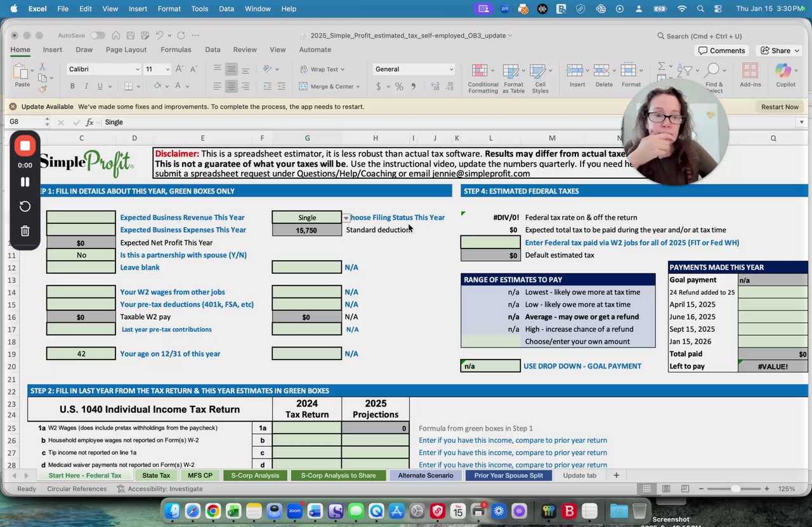Click the Redo arrow in the title bar
812x527 pixels.
tap(181, 36)
